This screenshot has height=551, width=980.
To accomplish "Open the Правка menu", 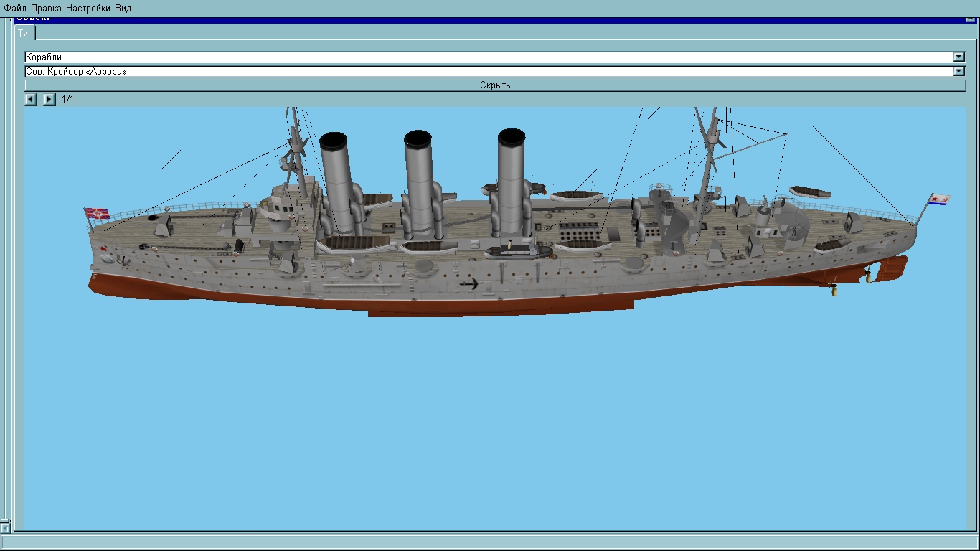I will (x=46, y=9).
